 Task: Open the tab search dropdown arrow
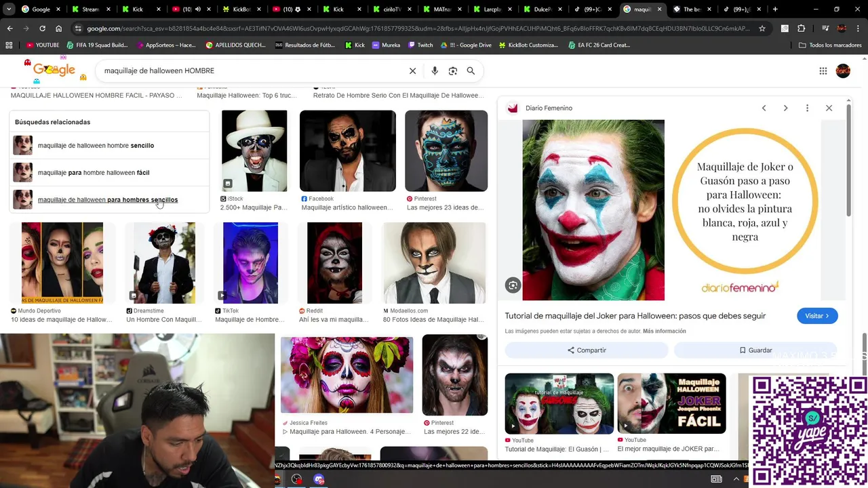coord(9,9)
